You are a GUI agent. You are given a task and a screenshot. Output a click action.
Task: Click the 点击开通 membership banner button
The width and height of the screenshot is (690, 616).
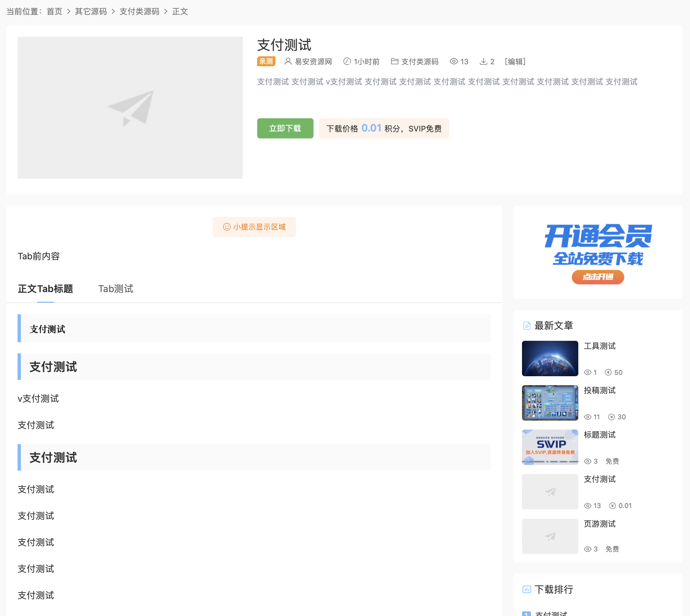coord(598,277)
